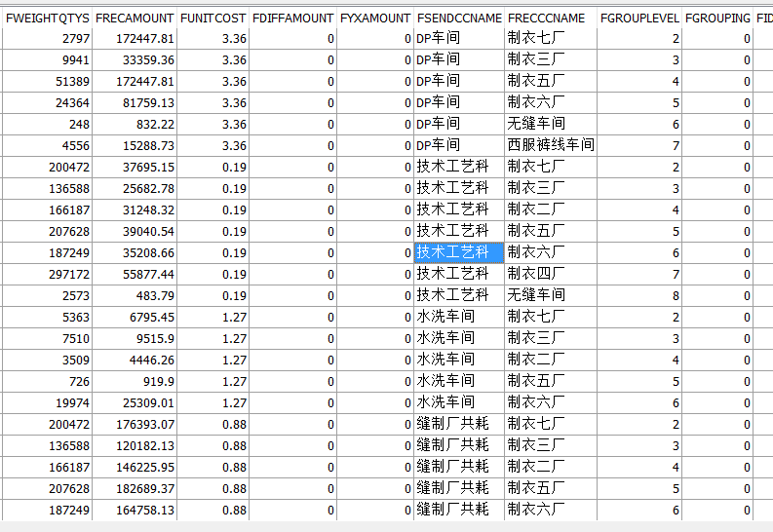Viewport: 773px width, 532px height.
Task: Select cell with amount 176393.07
Action: pos(135,424)
